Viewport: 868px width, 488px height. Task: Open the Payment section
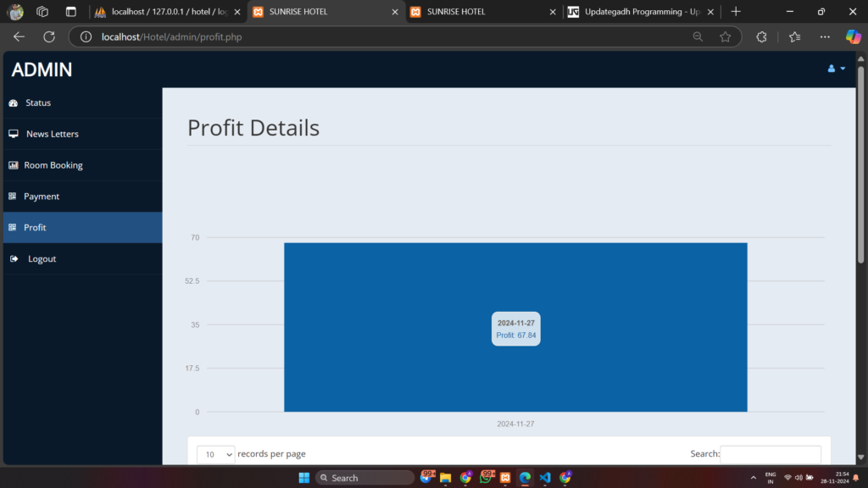82,197
